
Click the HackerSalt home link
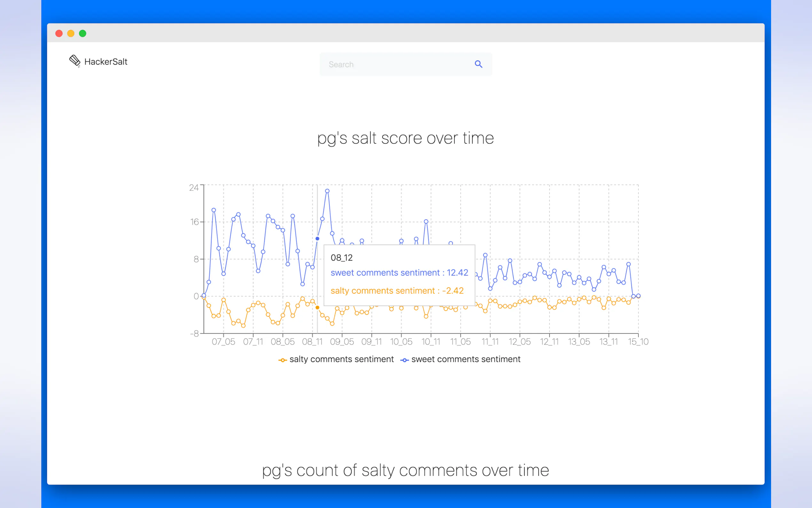pos(105,62)
